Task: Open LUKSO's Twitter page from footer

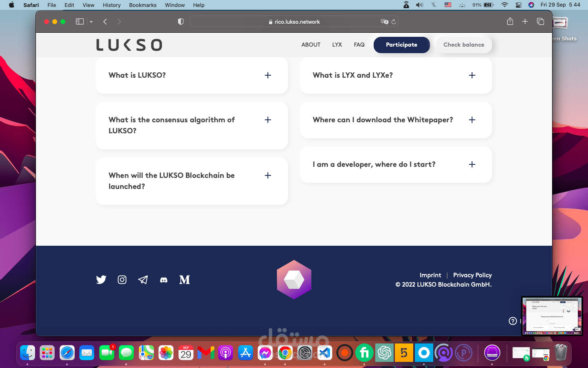Action: point(101,280)
